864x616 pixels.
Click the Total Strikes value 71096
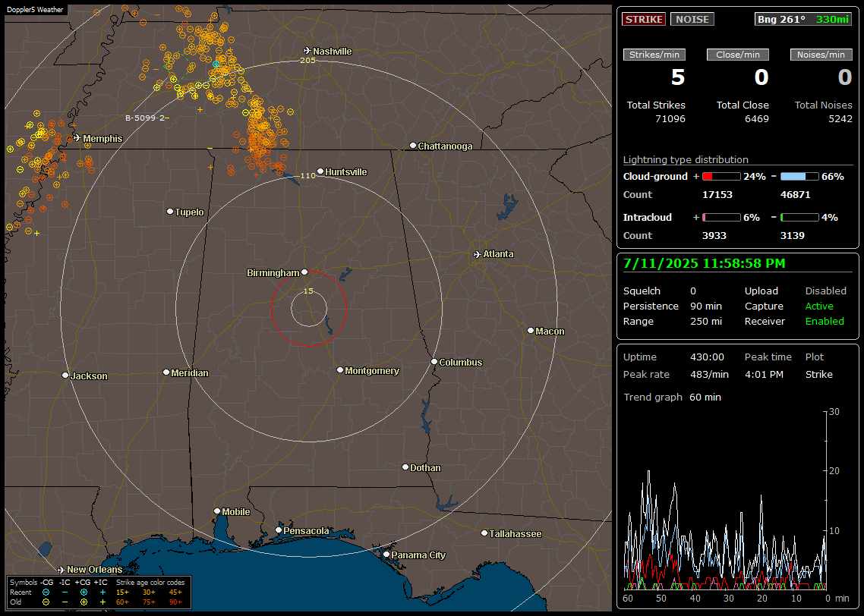click(x=670, y=119)
